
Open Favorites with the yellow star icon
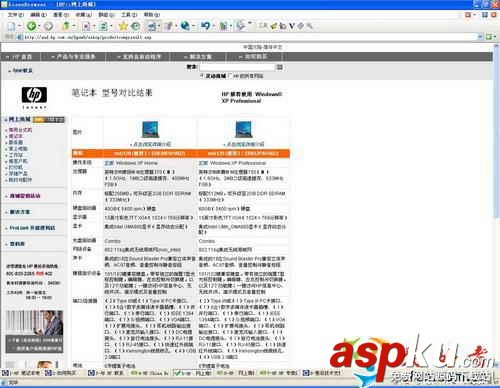pyautogui.click(x=123, y=26)
